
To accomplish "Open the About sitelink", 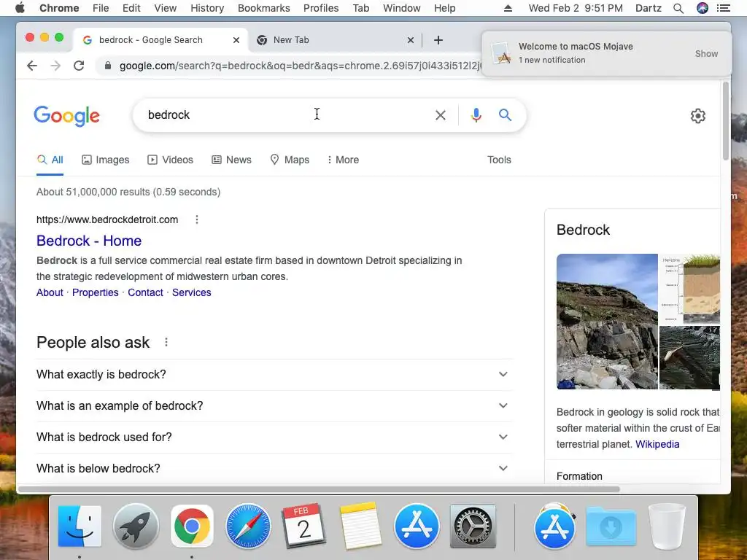I will click(50, 292).
